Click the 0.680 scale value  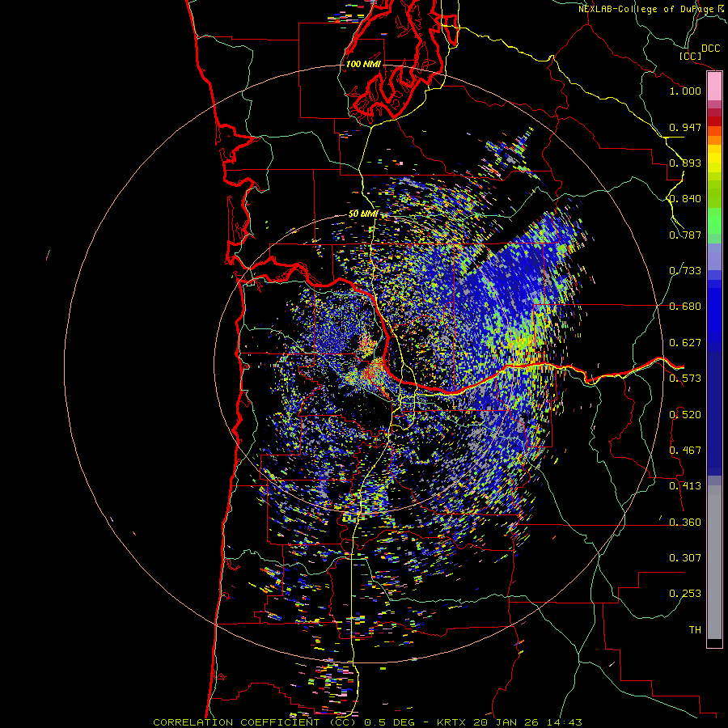tap(685, 307)
